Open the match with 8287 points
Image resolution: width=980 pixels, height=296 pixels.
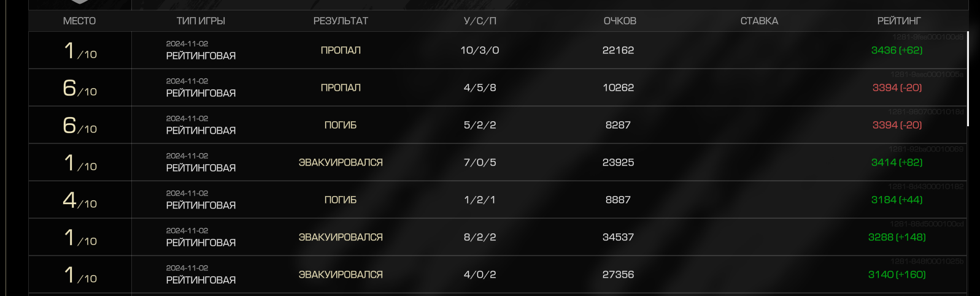tap(498, 125)
